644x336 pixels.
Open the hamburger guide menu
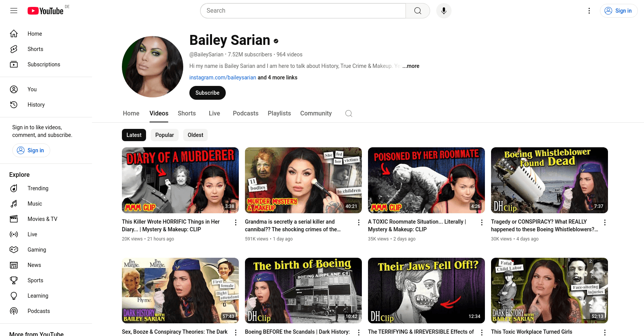[14, 11]
